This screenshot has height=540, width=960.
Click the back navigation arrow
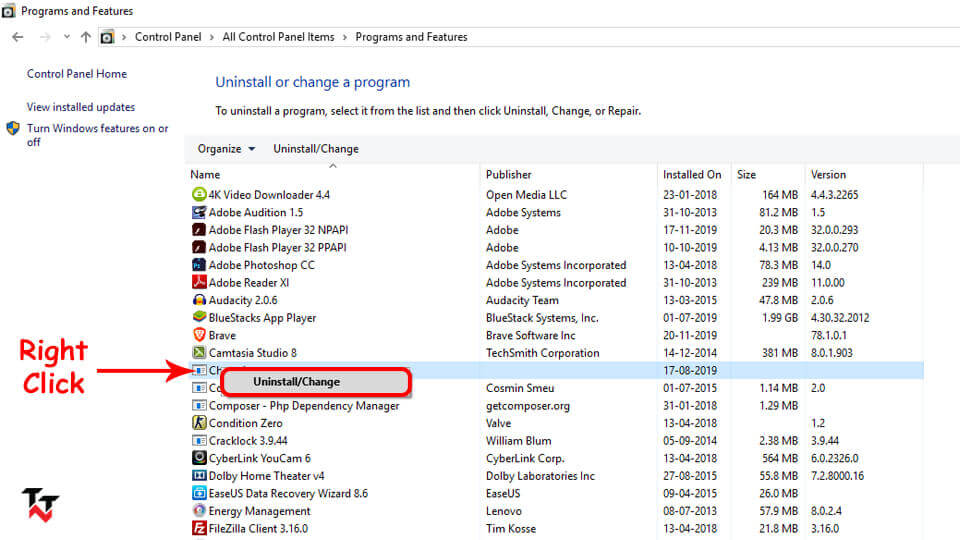coord(18,37)
